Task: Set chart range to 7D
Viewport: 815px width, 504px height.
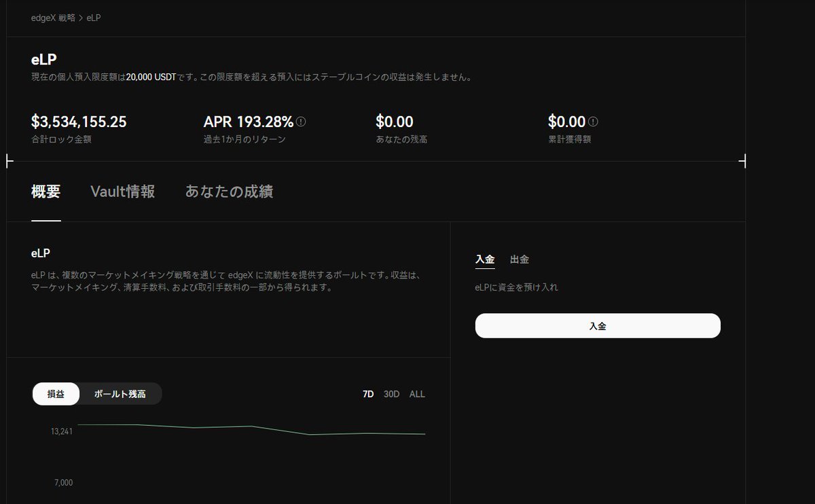Action: pos(368,394)
